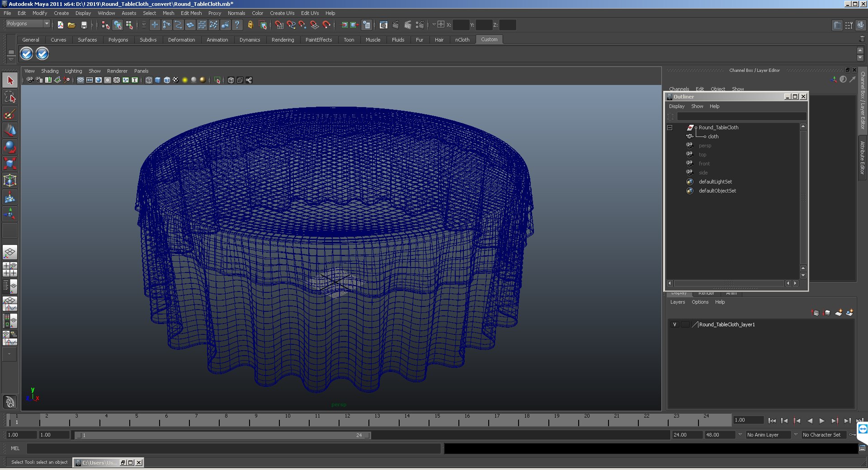Switch to Persp/Outliner layout
The height and width of the screenshot is (470, 868).
(10, 286)
